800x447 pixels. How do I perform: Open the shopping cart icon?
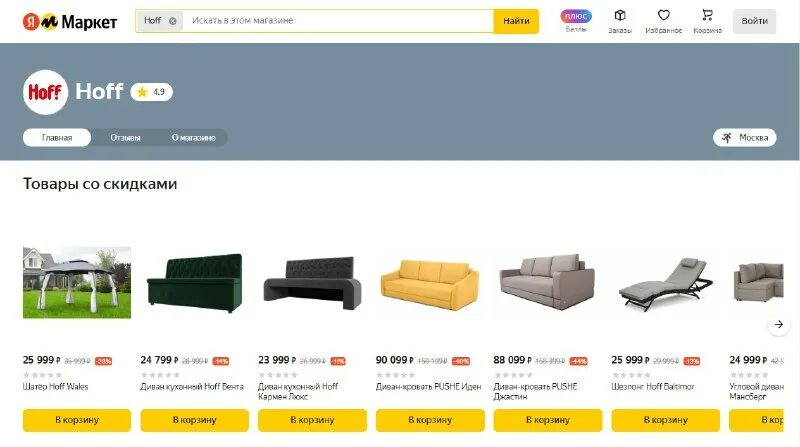tap(707, 15)
